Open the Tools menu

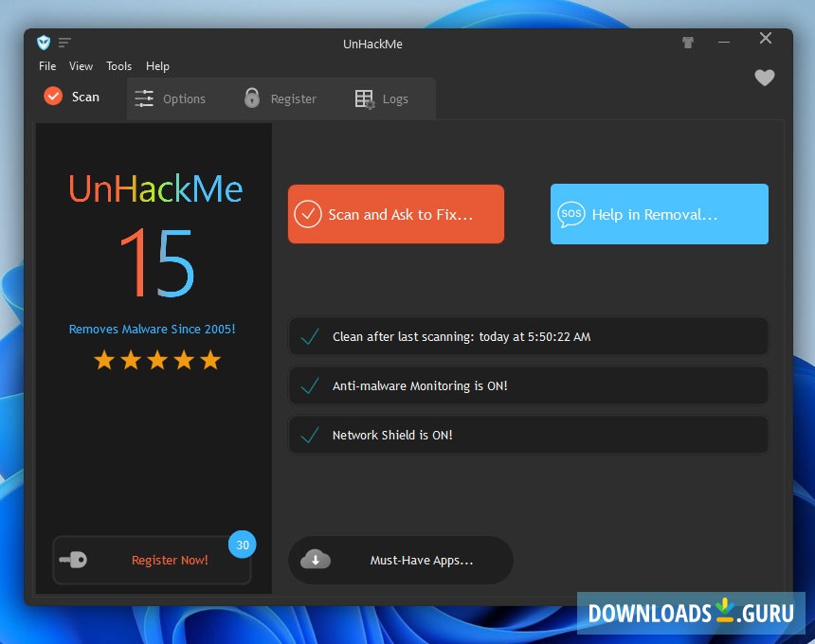coord(119,66)
